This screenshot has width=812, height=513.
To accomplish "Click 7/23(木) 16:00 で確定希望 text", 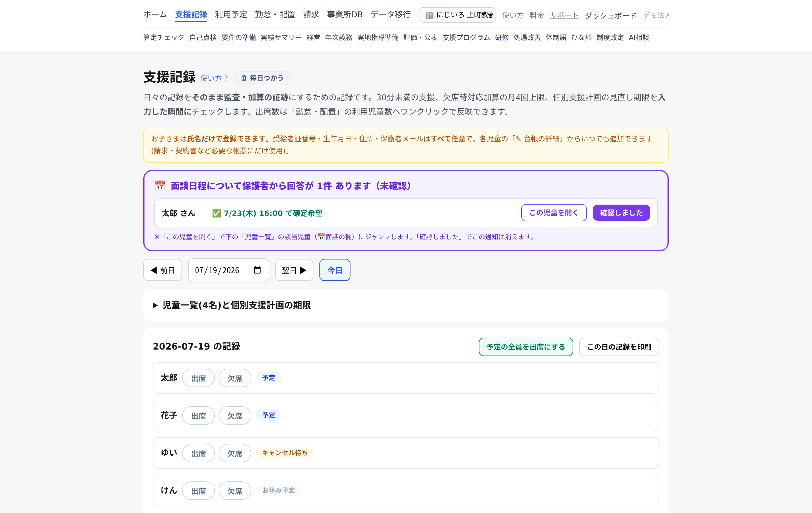I will (x=273, y=213).
